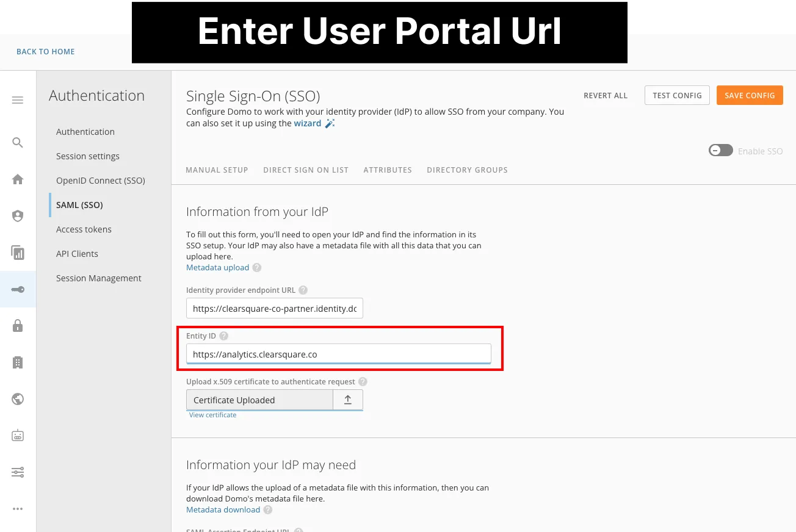Click help icon beside Metadata download
The width and height of the screenshot is (796, 532).
point(268,510)
